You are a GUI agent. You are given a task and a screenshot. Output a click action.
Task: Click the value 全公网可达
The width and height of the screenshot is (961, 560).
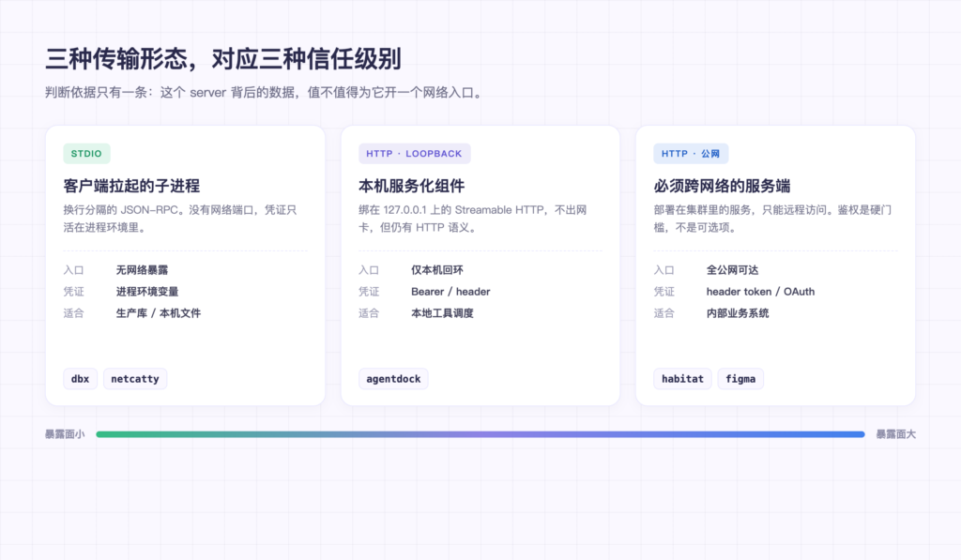[732, 270]
